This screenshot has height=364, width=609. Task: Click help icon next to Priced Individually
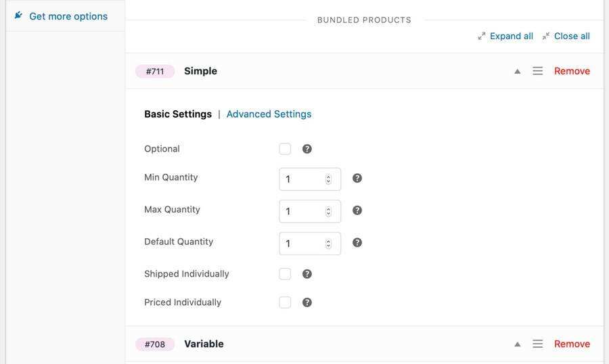click(307, 302)
